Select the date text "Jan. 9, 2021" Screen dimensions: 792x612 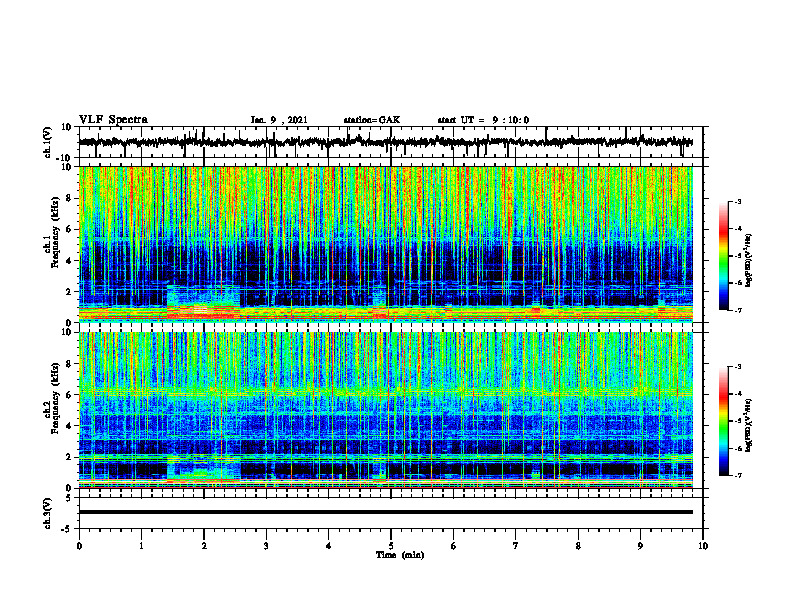tap(279, 120)
